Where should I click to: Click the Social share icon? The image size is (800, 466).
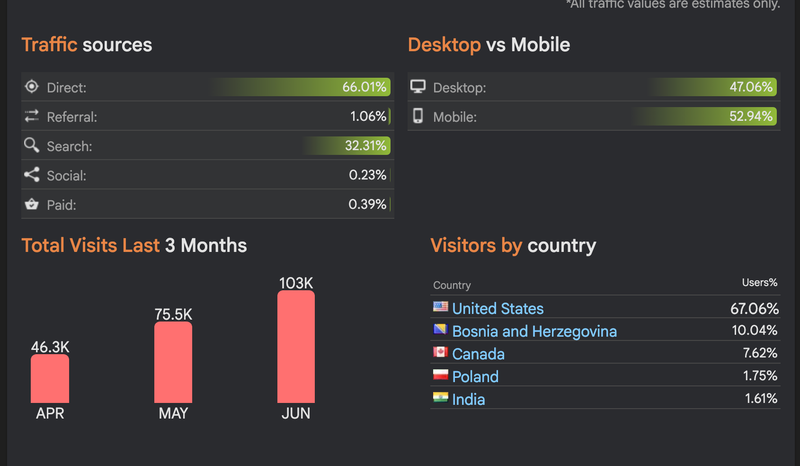[31, 175]
